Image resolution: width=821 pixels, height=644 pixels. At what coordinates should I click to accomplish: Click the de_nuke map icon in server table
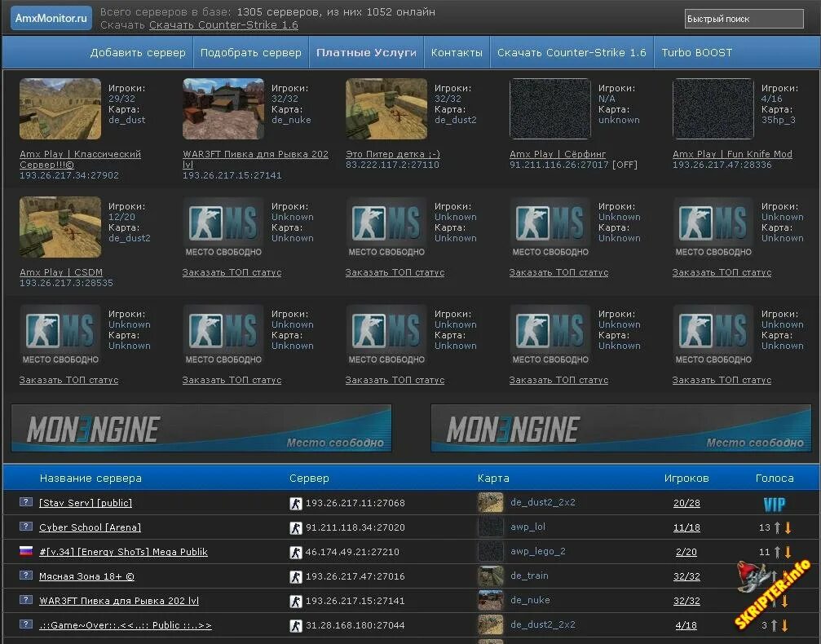[491, 601]
